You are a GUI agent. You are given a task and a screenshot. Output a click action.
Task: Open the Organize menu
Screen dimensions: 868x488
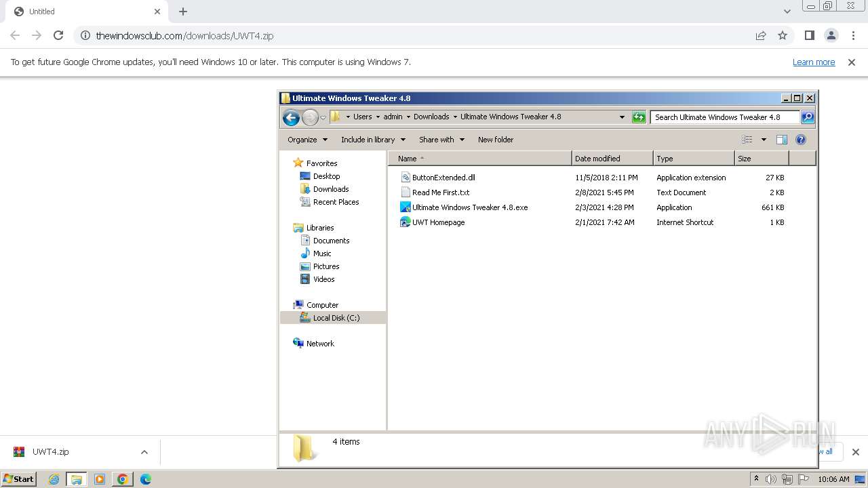click(x=307, y=140)
